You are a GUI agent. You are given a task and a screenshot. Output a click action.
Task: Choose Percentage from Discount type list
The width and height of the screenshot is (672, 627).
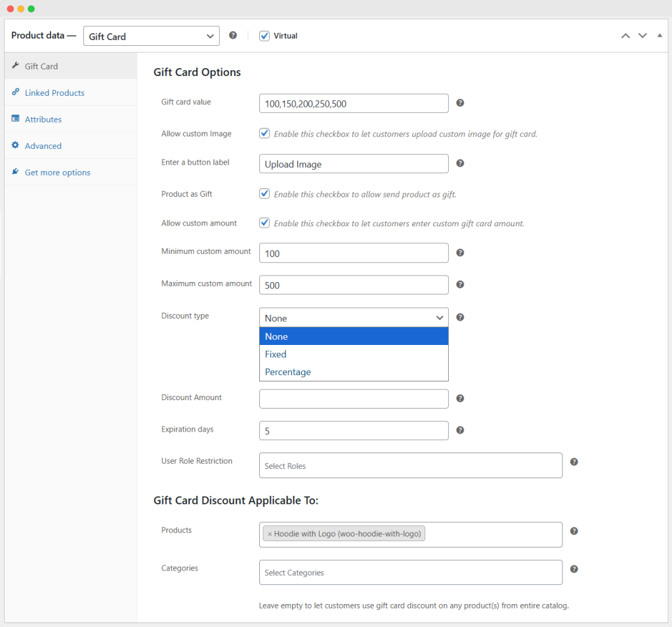[288, 372]
